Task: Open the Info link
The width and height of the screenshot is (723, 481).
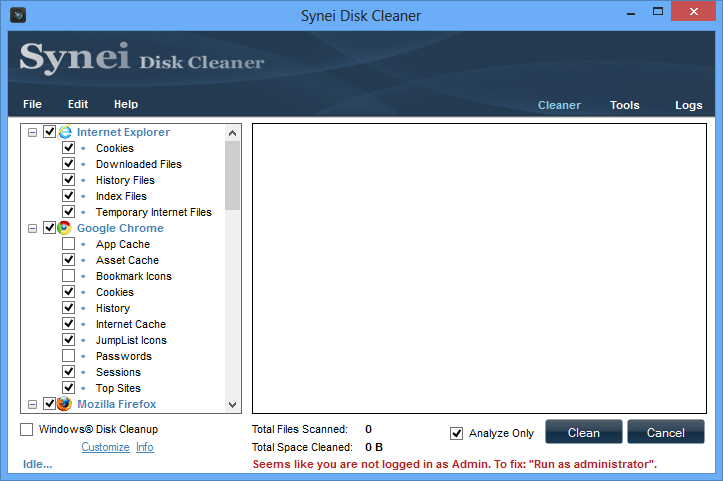Action: tap(145, 447)
